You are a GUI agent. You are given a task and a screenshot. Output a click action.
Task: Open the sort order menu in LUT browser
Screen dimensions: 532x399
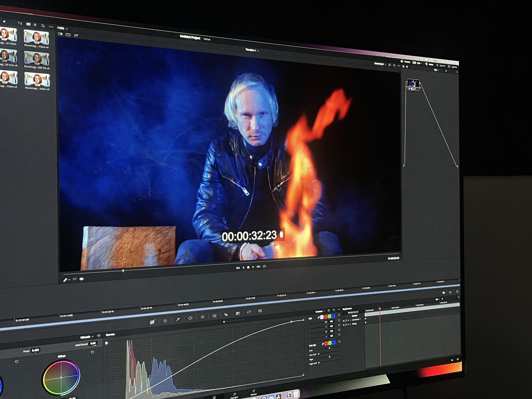20,23
